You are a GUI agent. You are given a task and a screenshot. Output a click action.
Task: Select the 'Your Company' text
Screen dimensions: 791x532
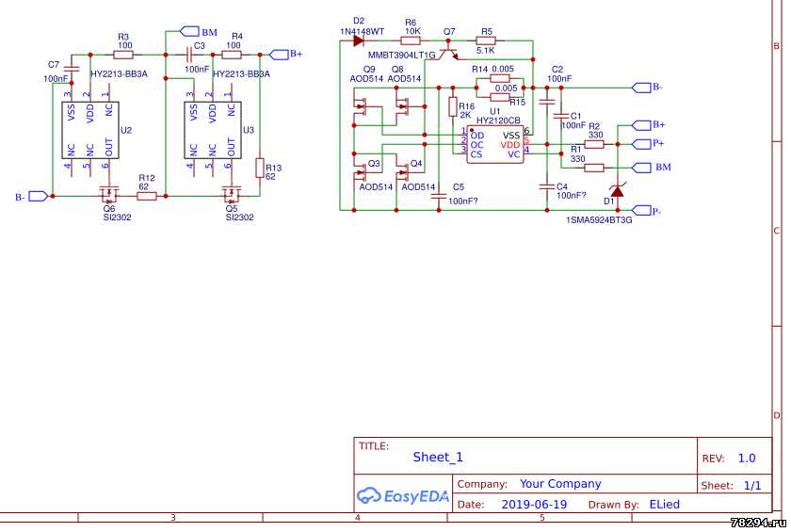560,484
